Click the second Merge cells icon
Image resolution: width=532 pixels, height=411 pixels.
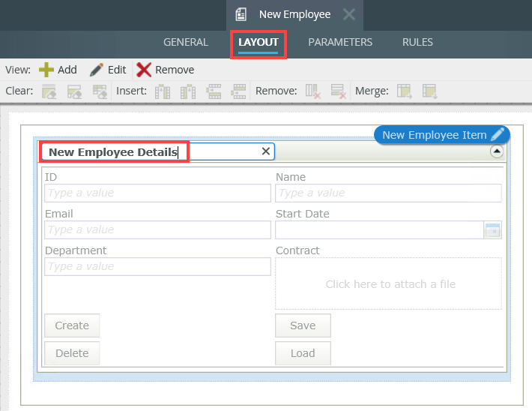pos(429,91)
